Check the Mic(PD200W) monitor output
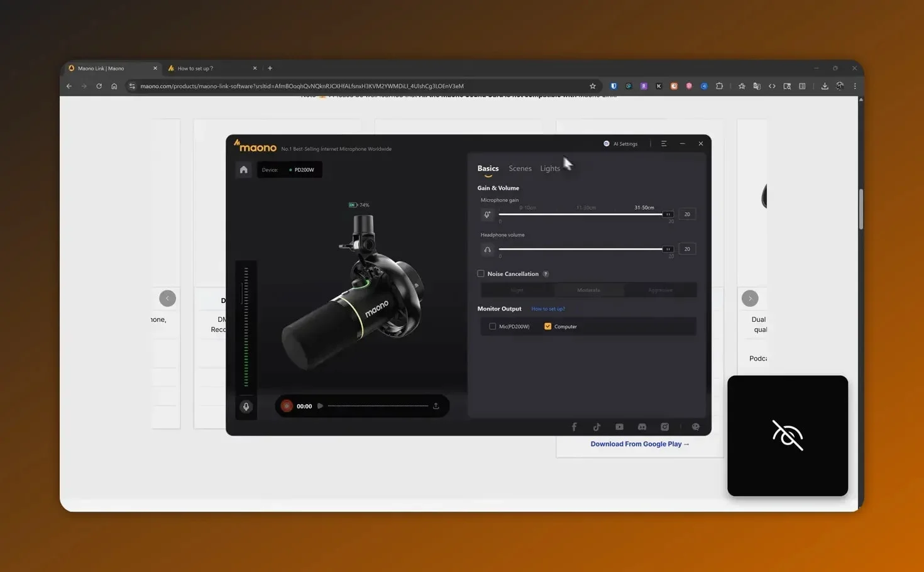The width and height of the screenshot is (924, 572). click(x=492, y=327)
